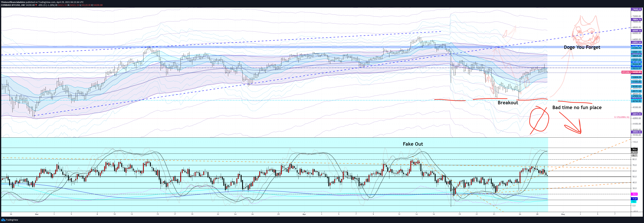
Task: Click the 43815.53 price axis label
Action: tap(636, 114)
